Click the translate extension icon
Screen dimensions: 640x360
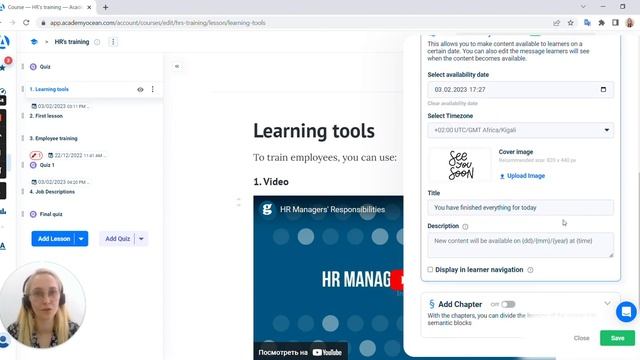[x=587, y=23]
